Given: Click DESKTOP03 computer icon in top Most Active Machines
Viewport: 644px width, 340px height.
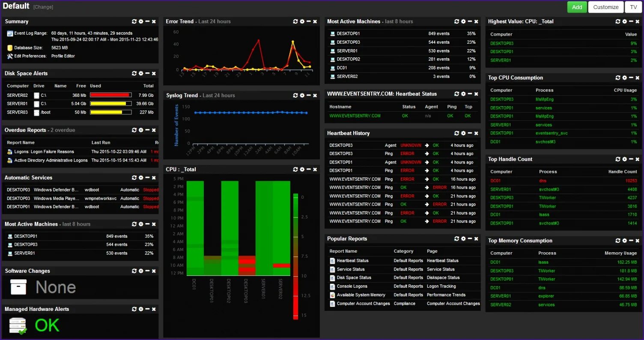Looking at the screenshot, I should tap(332, 42).
